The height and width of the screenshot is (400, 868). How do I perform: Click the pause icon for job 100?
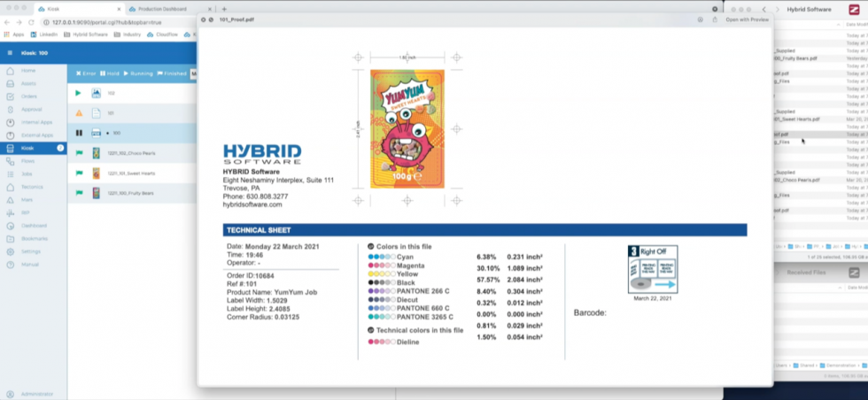pos(79,133)
